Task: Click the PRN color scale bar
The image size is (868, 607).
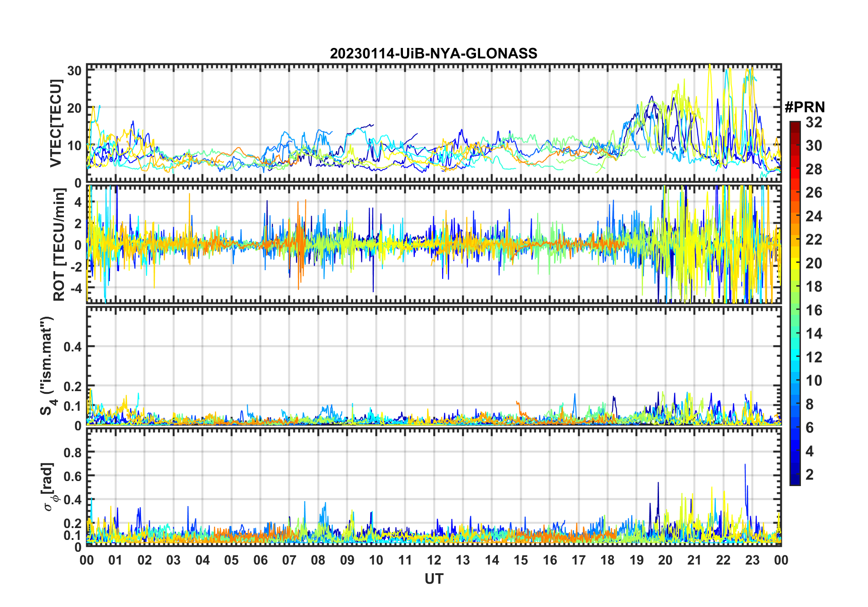Action: [795, 303]
